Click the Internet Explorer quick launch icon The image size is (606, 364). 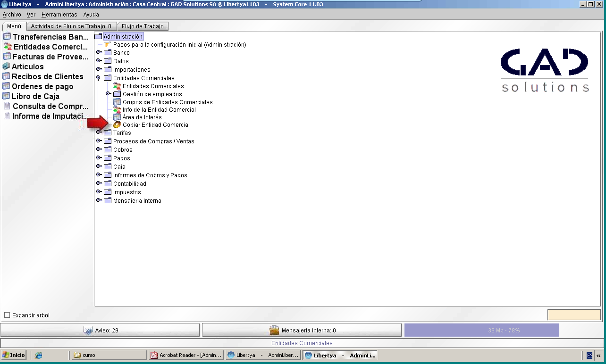(x=39, y=355)
